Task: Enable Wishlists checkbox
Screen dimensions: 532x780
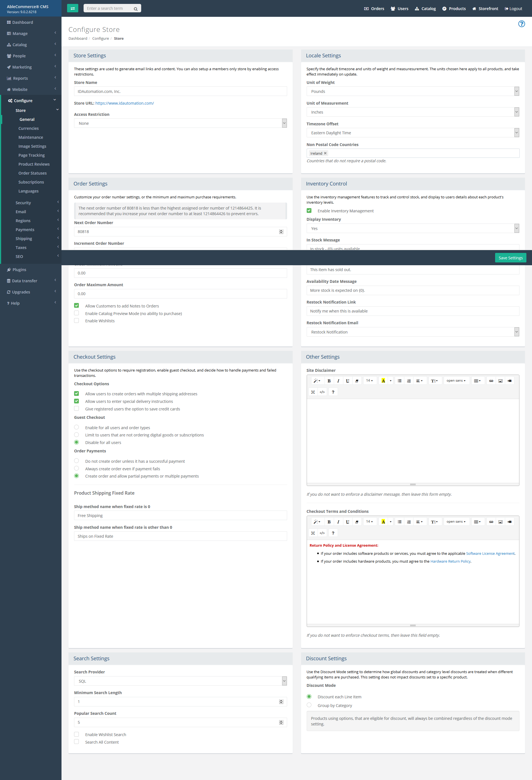Action: (x=77, y=321)
